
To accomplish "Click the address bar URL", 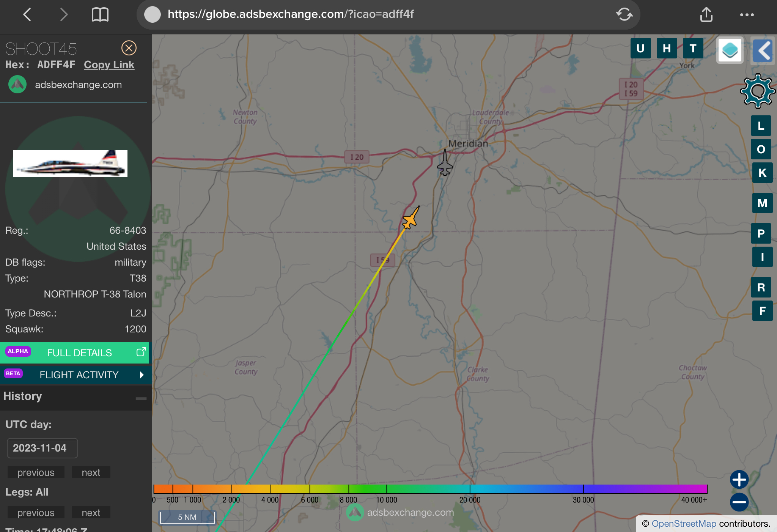I will (x=291, y=14).
